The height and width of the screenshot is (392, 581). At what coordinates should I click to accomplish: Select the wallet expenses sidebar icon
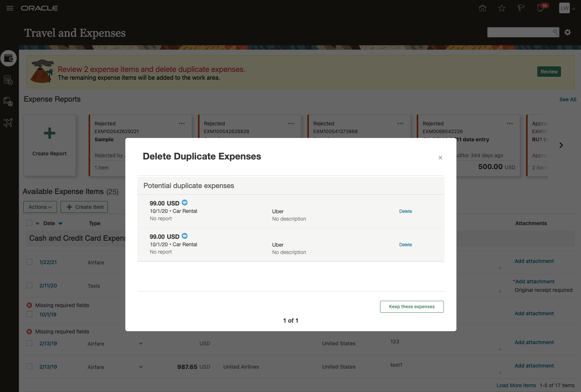coord(8,58)
